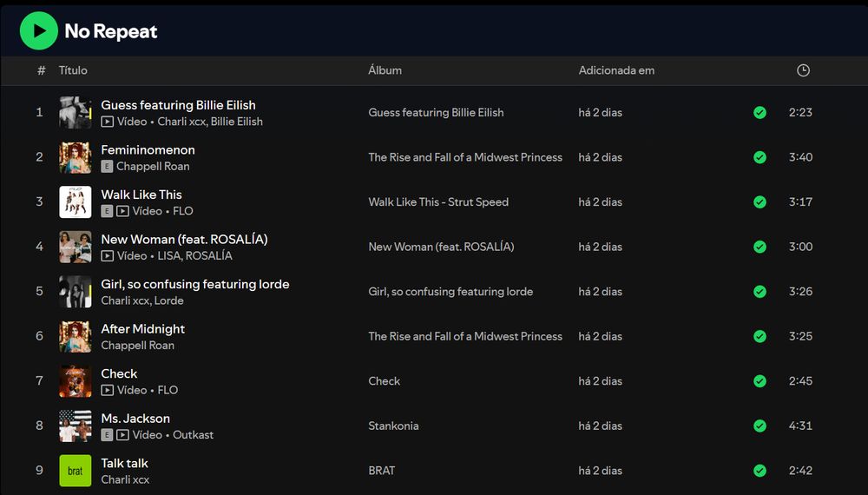Open the song title Talk talk

point(124,464)
